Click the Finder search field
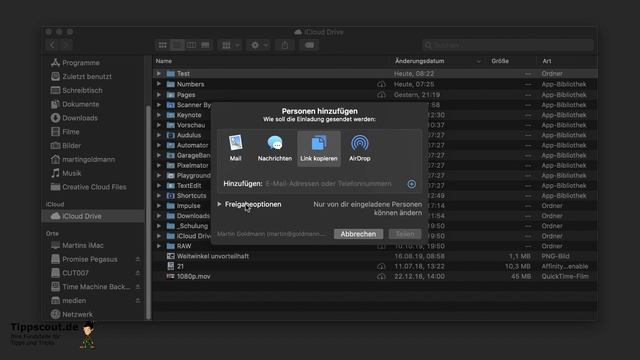 coord(508,45)
